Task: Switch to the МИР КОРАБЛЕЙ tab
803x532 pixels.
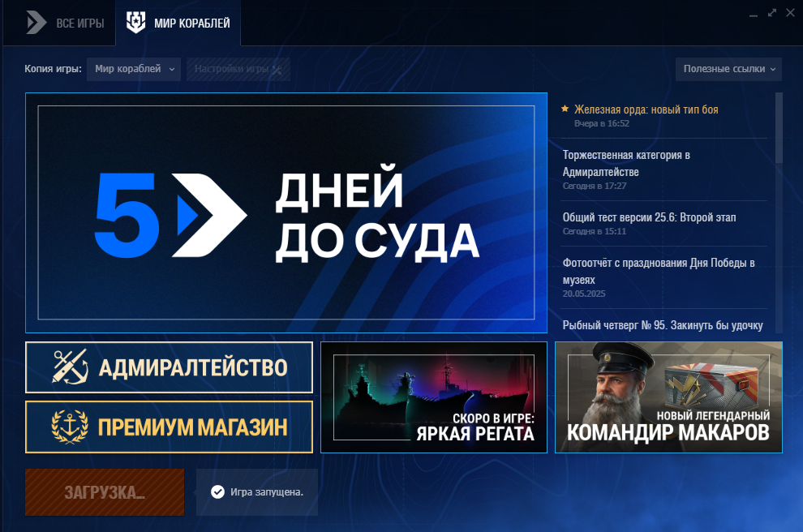Action: pyautogui.click(x=178, y=23)
